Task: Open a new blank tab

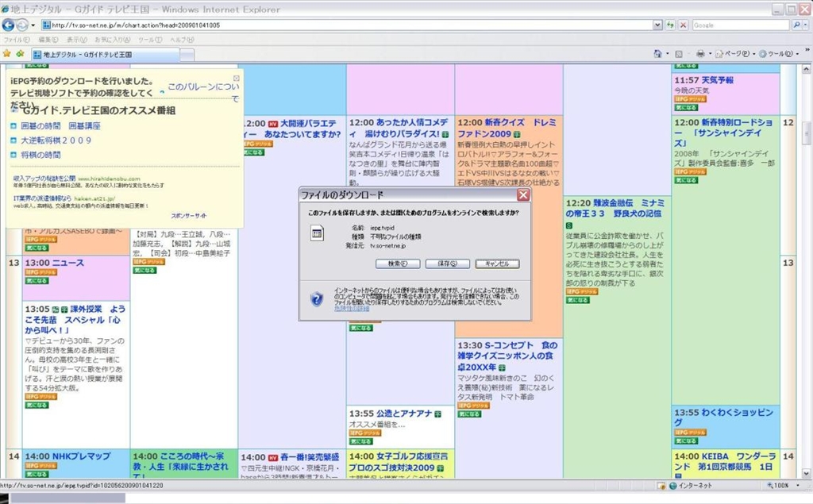Action: click(187, 55)
